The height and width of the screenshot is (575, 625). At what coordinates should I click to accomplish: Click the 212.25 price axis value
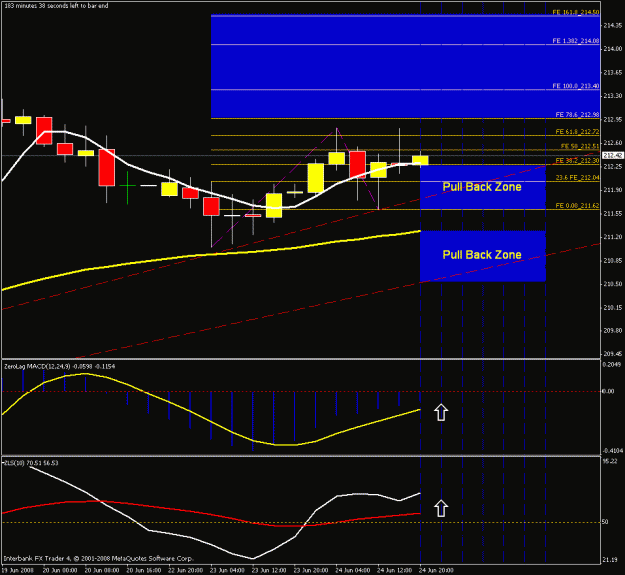click(x=613, y=167)
